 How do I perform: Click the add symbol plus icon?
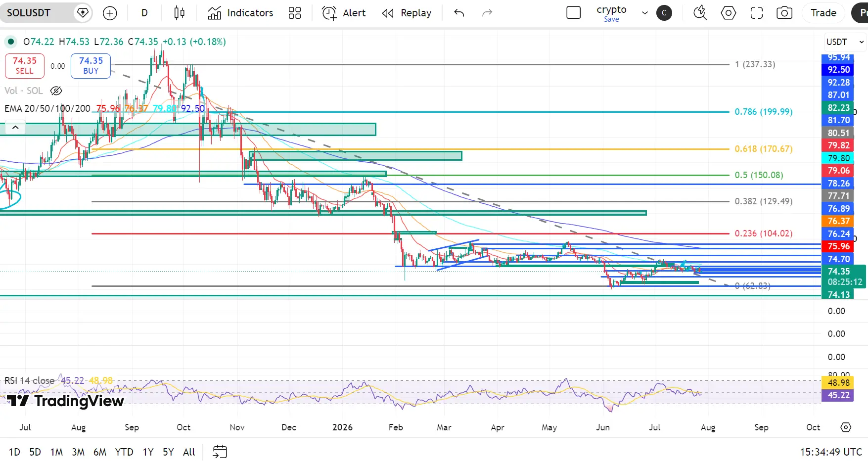tap(110, 13)
